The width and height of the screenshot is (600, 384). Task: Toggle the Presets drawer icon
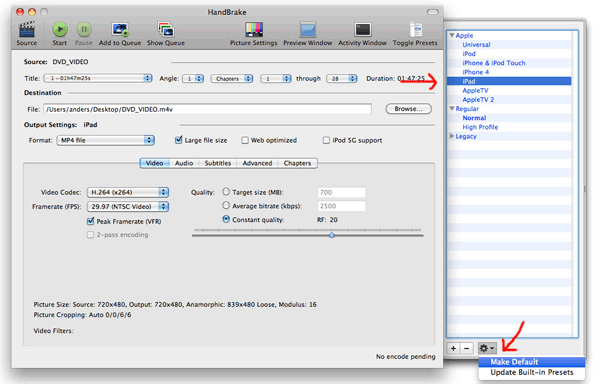(416, 30)
